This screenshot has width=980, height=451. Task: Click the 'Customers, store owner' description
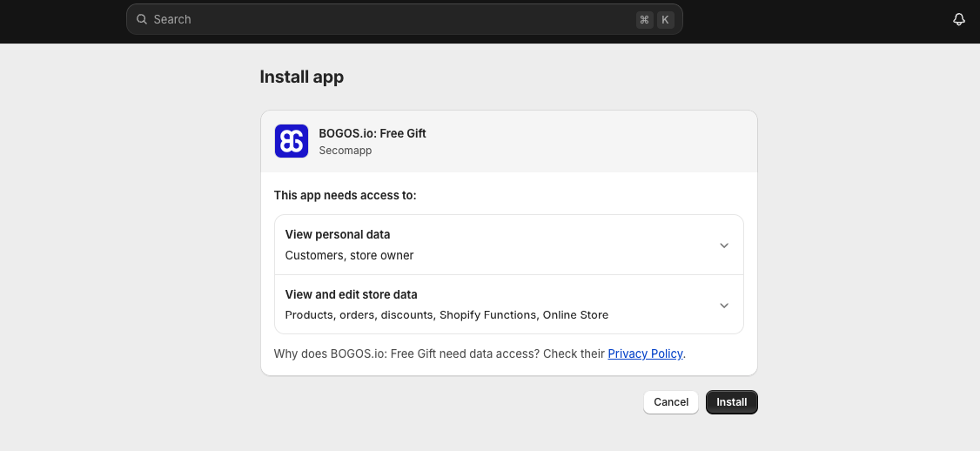click(349, 255)
